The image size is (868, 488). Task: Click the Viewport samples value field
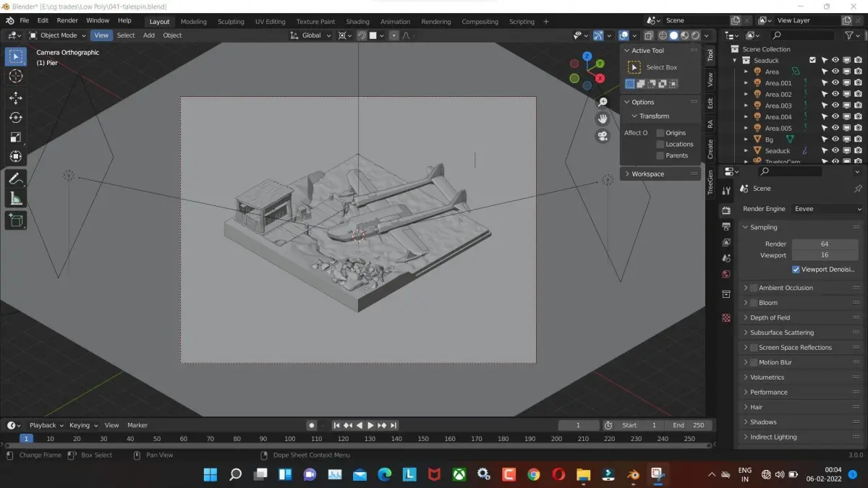click(825, 255)
